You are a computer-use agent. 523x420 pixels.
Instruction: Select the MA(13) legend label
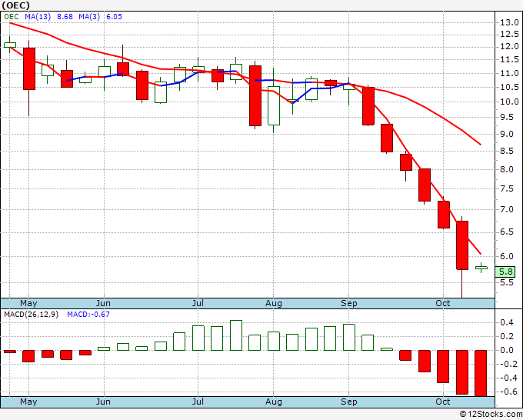coord(38,17)
